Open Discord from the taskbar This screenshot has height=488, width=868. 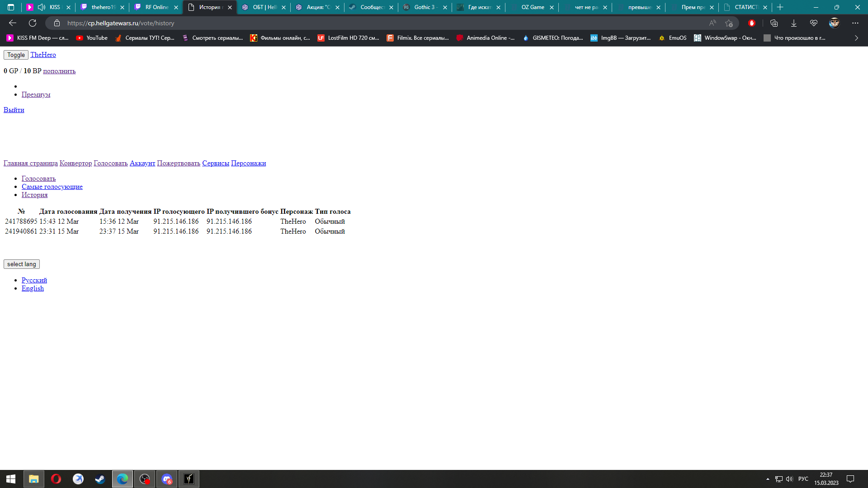167,479
